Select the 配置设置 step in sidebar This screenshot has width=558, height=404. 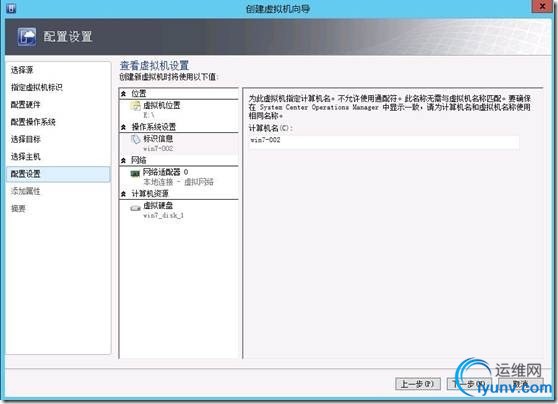point(59,174)
